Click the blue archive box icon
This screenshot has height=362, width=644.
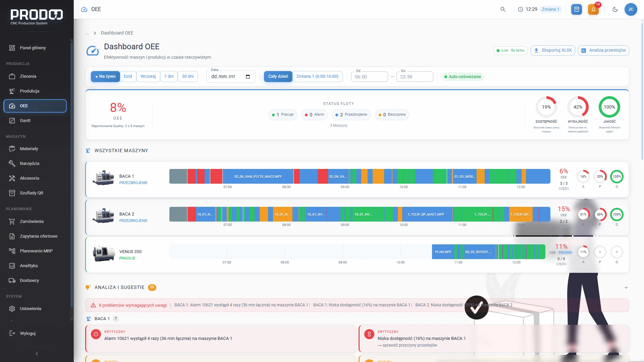tap(577, 9)
